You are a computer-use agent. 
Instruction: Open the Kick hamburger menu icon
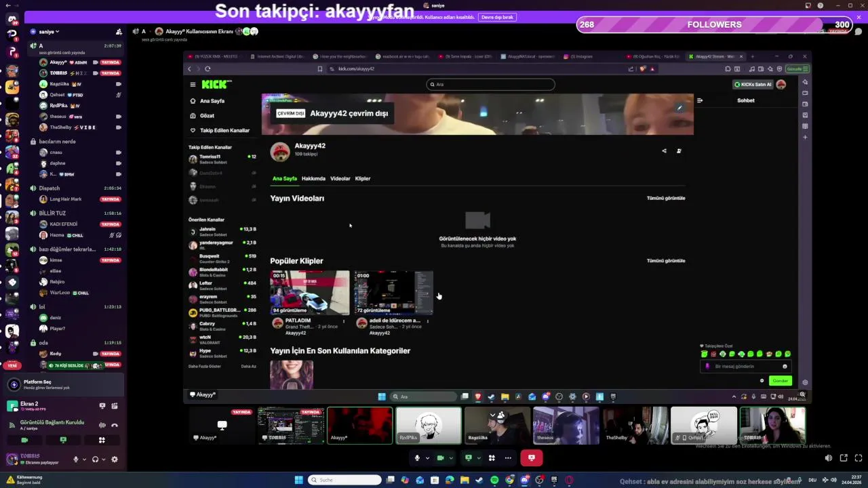point(193,85)
